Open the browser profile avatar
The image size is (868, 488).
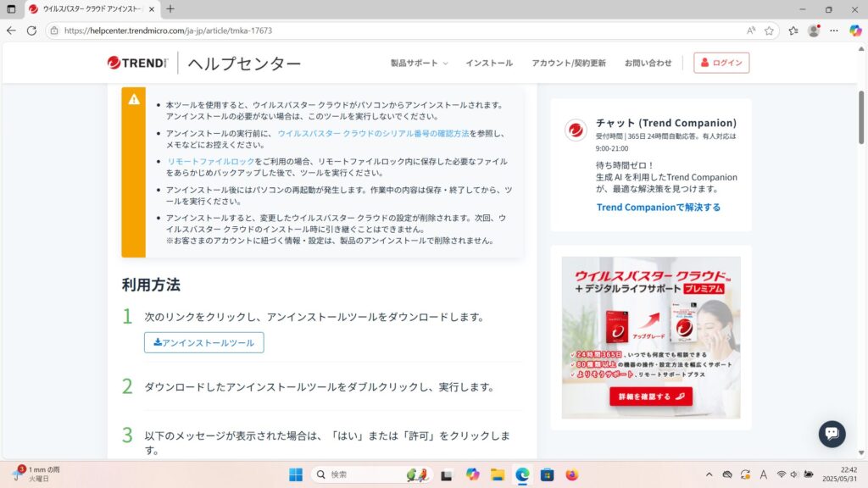(814, 30)
